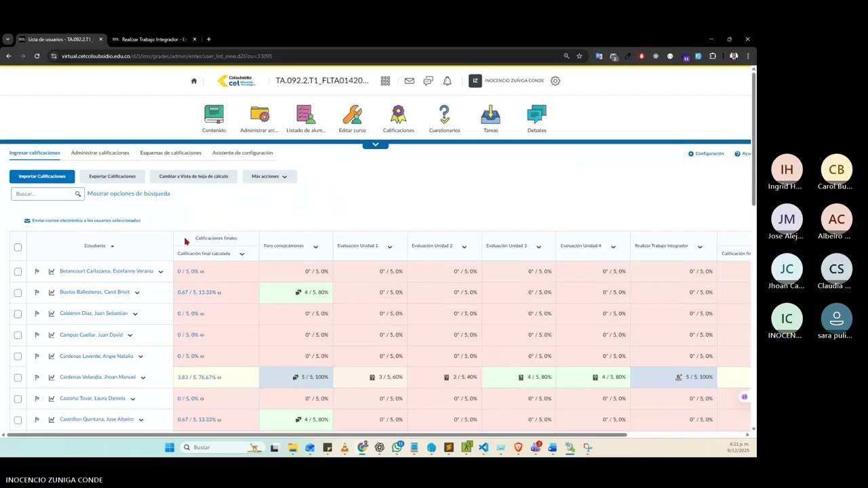Click Importar Calificaciones button

click(x=42, y=176)
